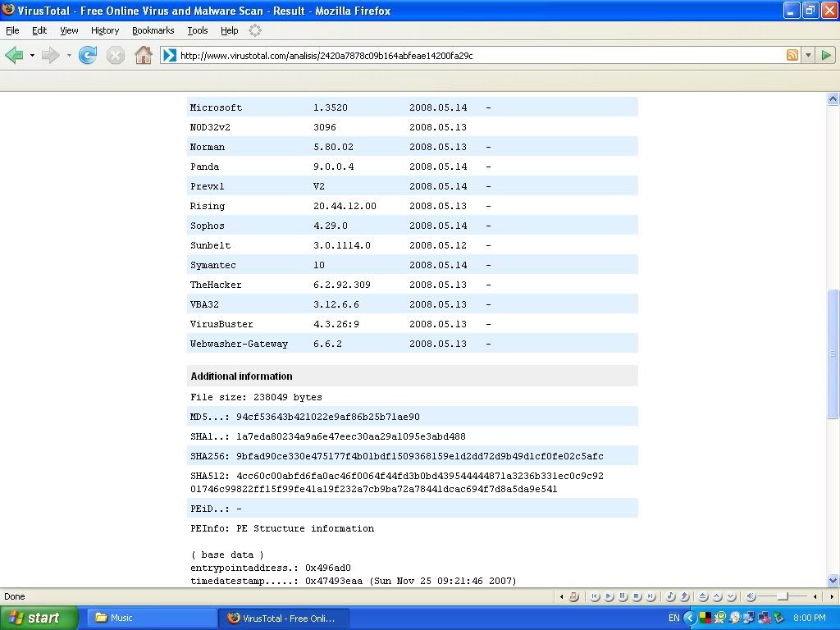
Task: Skip to next track in status bar
Action: (x=651, y=596)
